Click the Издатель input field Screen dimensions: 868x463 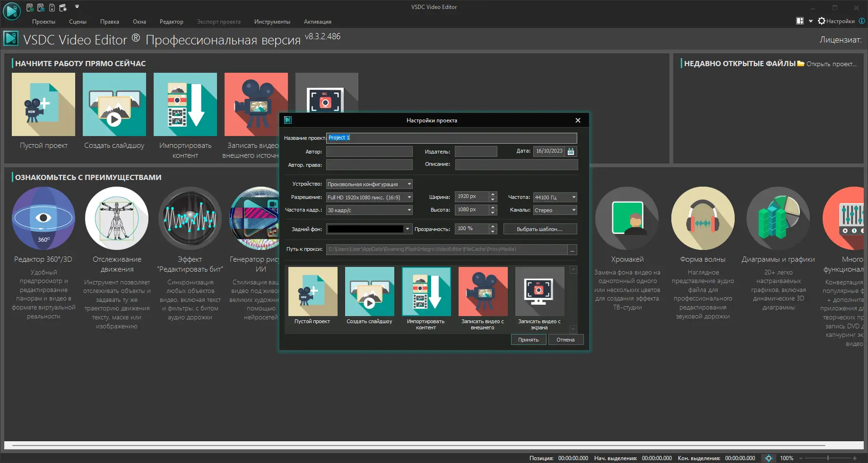pyautogui.click(x=476, y=152)
